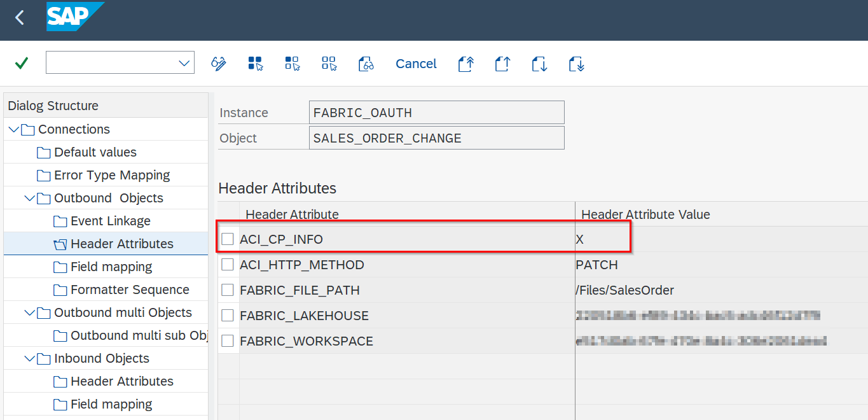Click the Instance field FABRIC_OAUTH
This screenshot has width=868, height=420.
tap(436, 113)
